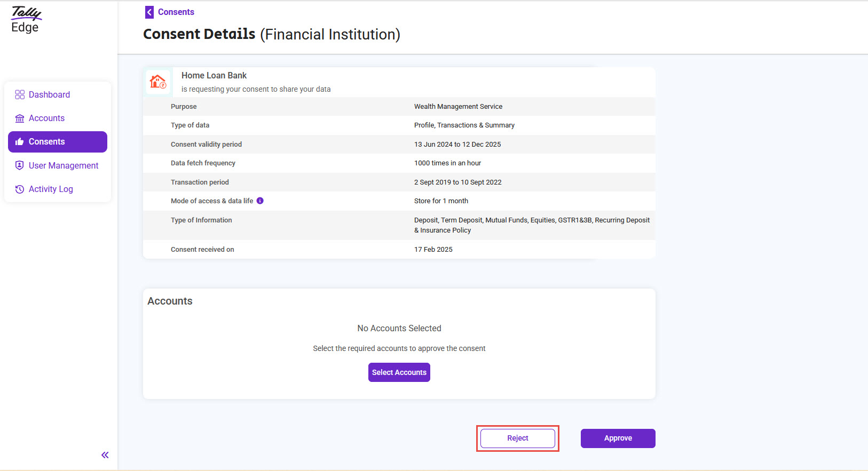Click info icon next to Mode of access
868x471 pixels.
click(x=260, y=201)
